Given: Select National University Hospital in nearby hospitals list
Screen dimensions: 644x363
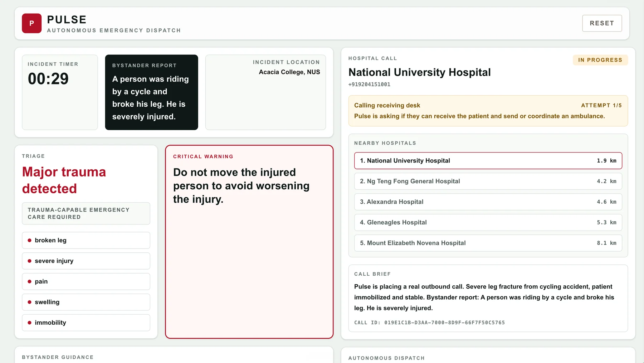Looking at the screenshot, I should [x=488, y=161].
